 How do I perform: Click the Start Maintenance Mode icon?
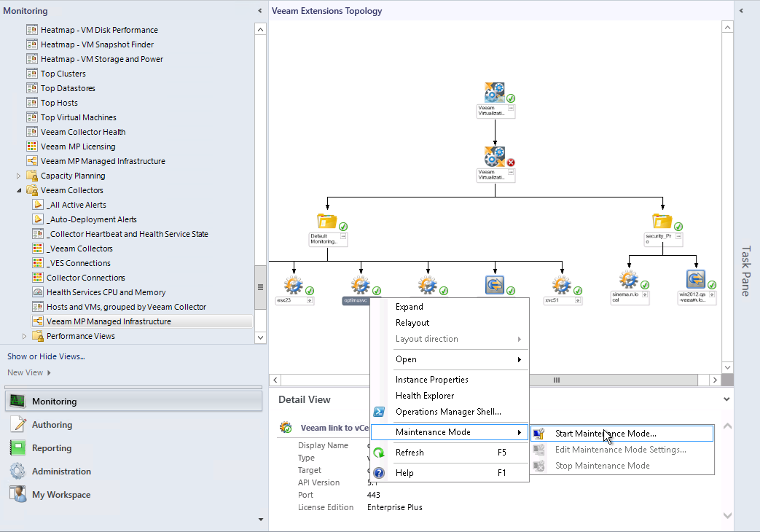[x=539, y=434]
